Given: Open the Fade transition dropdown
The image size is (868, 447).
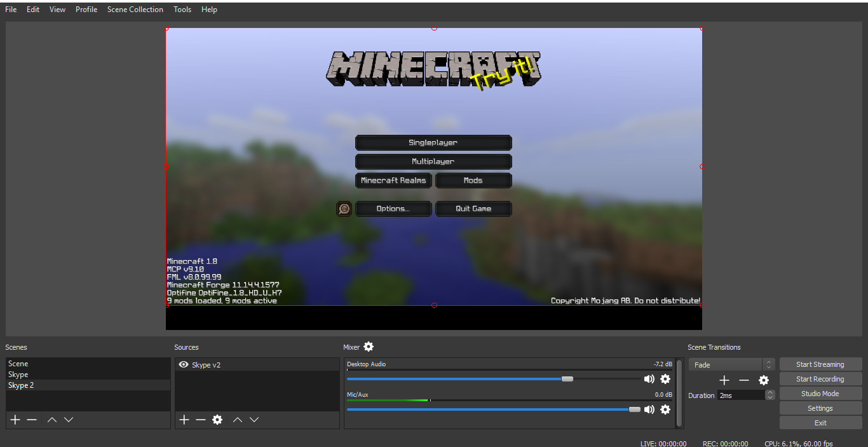Looking at the screenshot, I should pyautogui.click(x=732, y=364).
